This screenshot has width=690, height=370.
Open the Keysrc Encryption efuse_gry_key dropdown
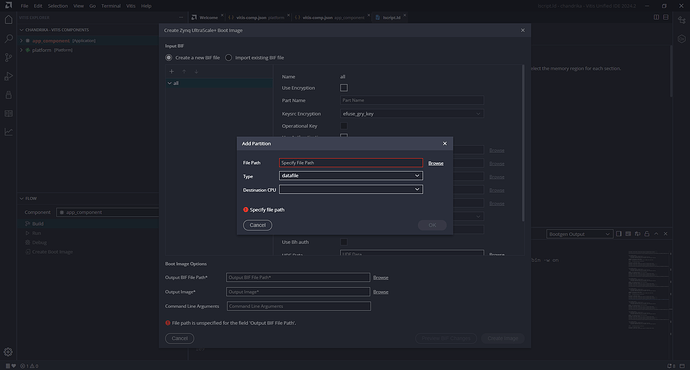[411, 114]
